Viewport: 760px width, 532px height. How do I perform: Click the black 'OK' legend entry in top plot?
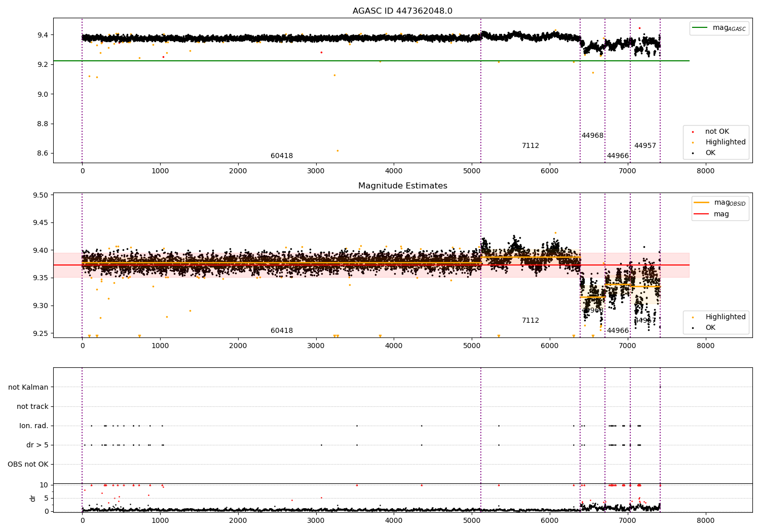[x=710, y=153]
